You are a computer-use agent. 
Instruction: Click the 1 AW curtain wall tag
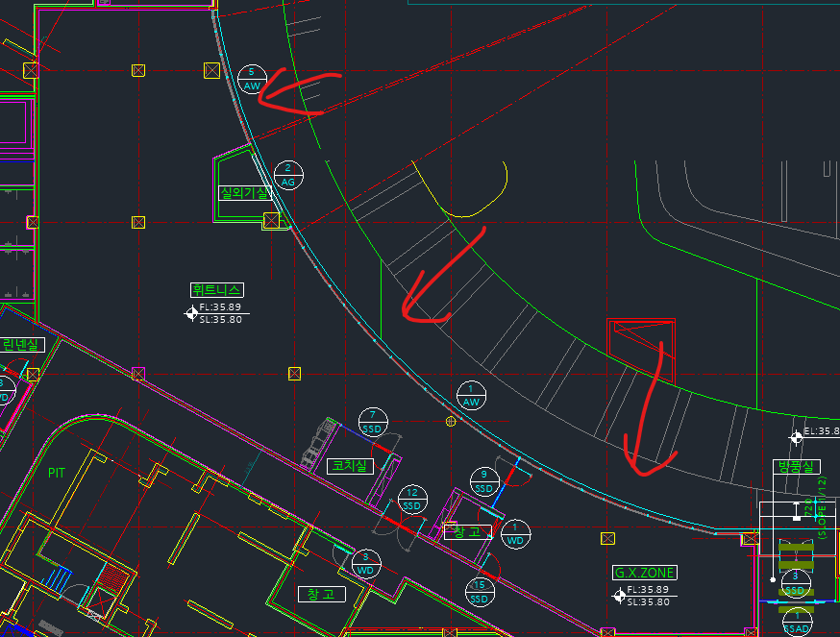click(x=471, y=395)
